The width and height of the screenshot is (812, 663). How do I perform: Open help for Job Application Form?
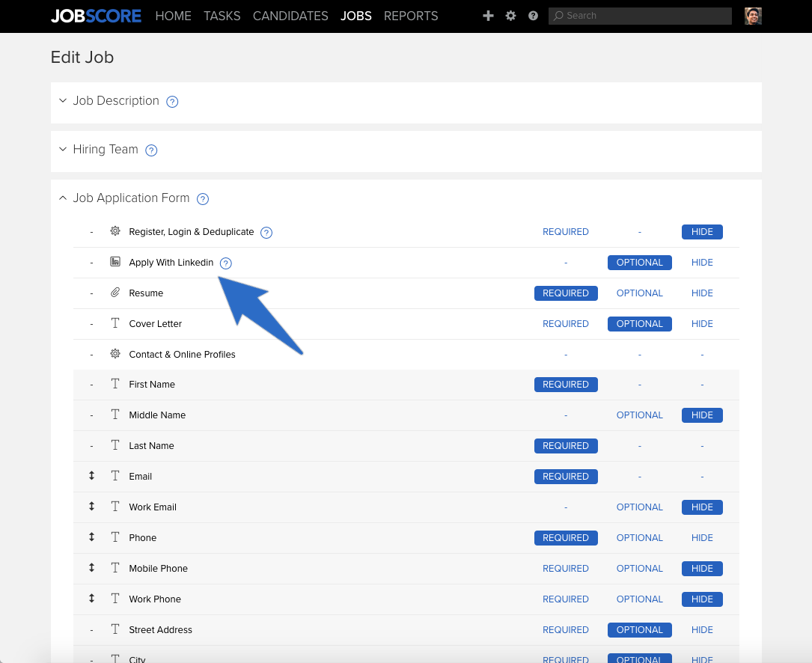(203, 199)
